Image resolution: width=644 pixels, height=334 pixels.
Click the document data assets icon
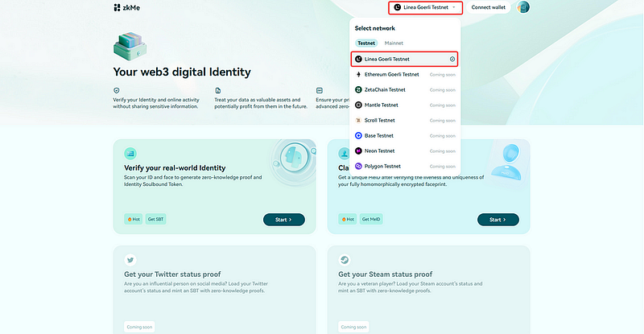point(217,90)
